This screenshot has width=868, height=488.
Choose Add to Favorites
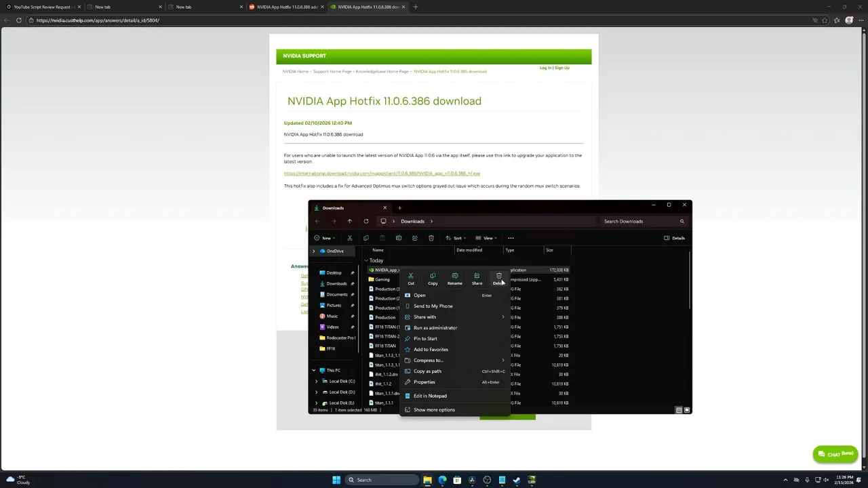coord(454,350)
